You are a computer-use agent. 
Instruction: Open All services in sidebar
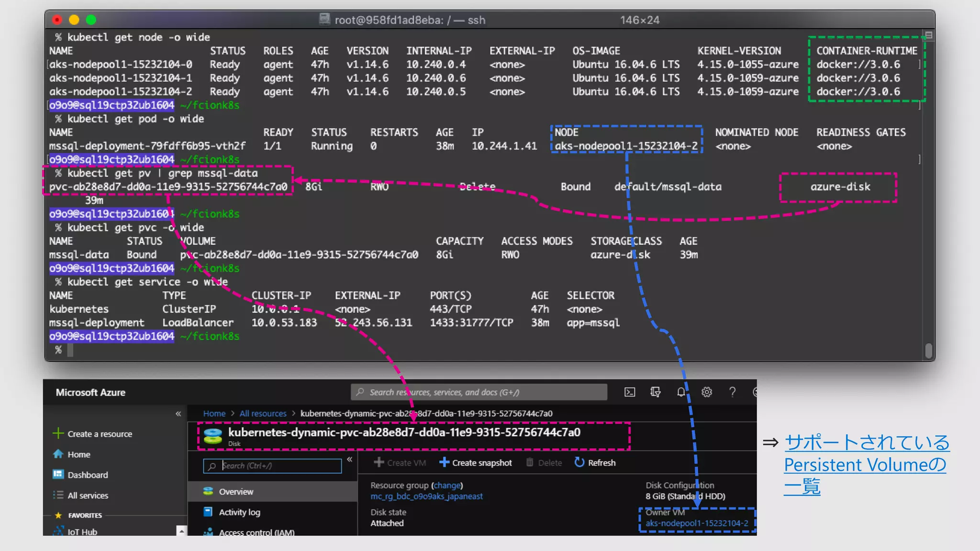[88, 496]
